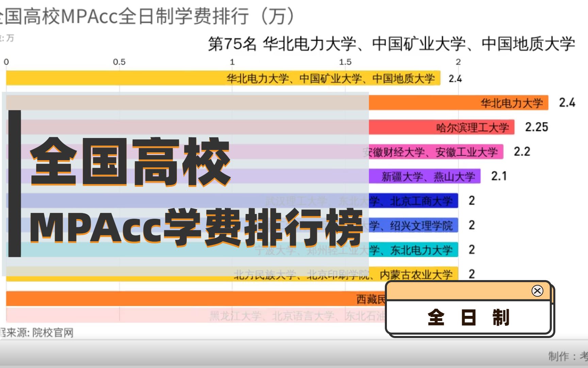The image size is (588, 368).
Task: Click the bar ending with 东北电力大学
Action: point(232,250)
